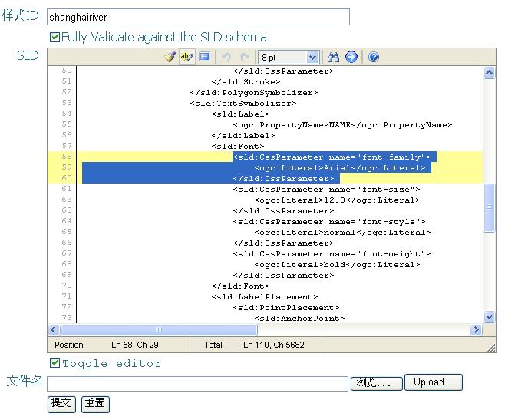Click the Upload... button

click(433, 382)
